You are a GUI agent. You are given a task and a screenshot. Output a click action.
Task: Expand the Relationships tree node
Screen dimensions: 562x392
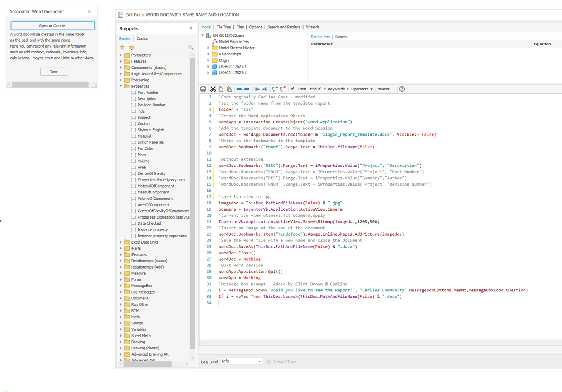[x=209, y=54]
